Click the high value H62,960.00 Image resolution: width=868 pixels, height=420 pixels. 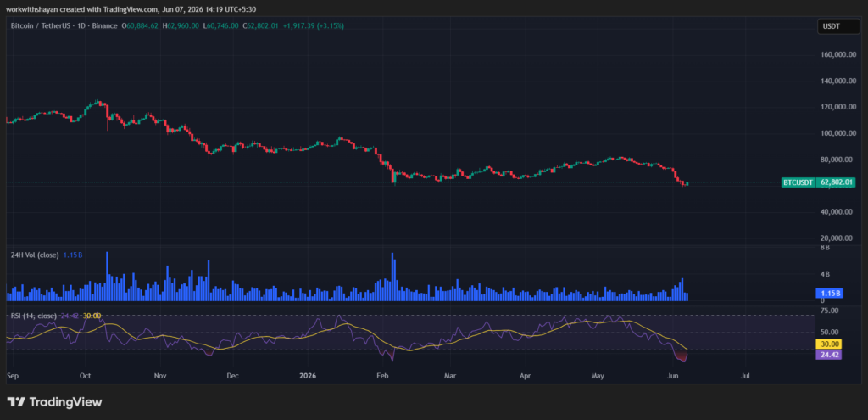(x=181, y=25)
